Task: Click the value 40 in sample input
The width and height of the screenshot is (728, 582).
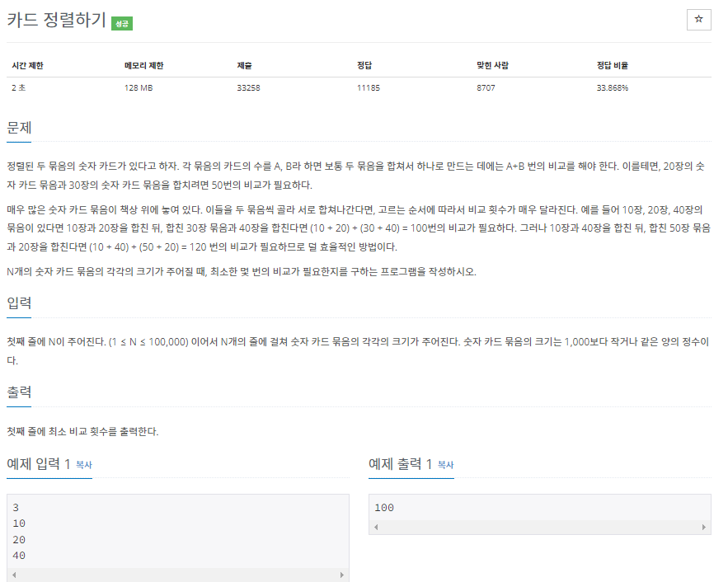Action: pyautogui.click(x=19, y=556)
